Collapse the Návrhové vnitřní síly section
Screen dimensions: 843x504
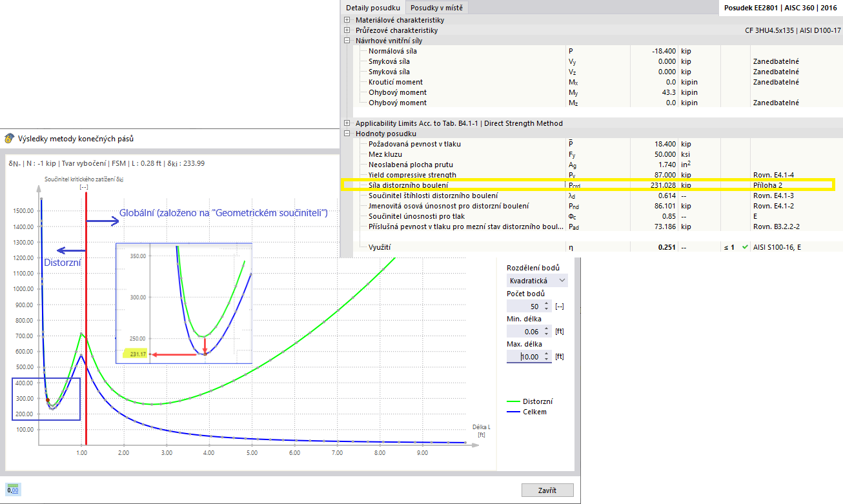click(347, 41)
